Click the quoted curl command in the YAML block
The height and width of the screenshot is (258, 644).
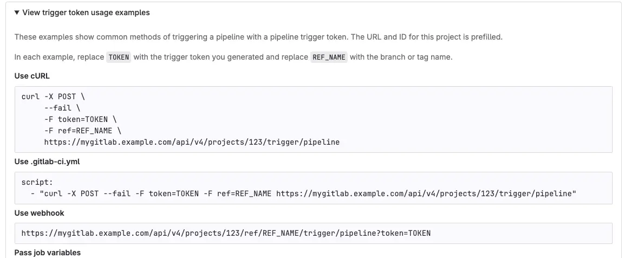pos(308,193)
